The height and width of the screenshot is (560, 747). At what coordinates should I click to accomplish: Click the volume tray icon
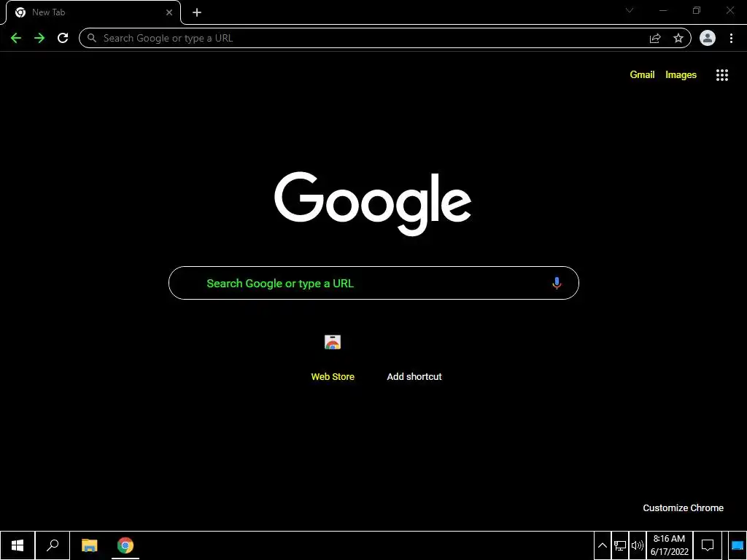(637, 545)
